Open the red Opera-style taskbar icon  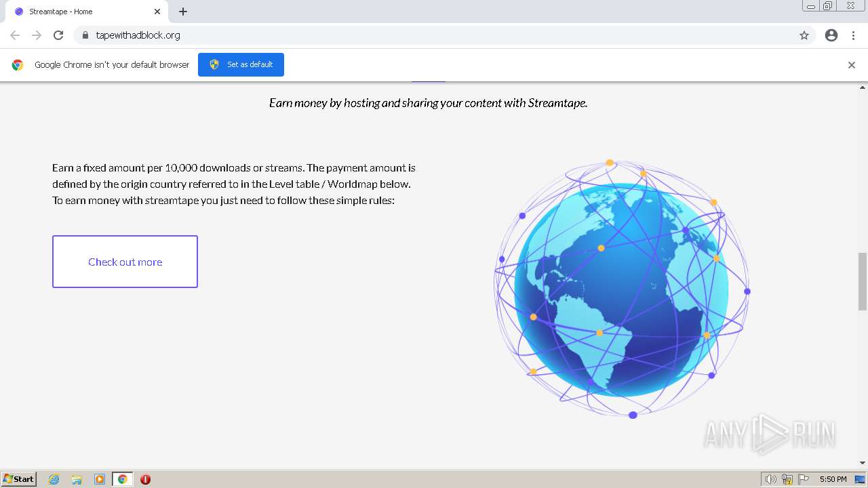point(145,479)
